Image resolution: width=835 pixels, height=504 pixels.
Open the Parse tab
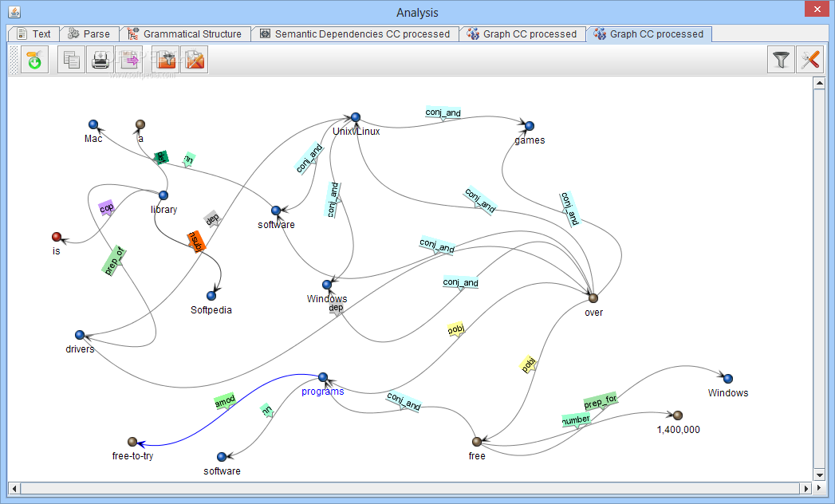89,34
